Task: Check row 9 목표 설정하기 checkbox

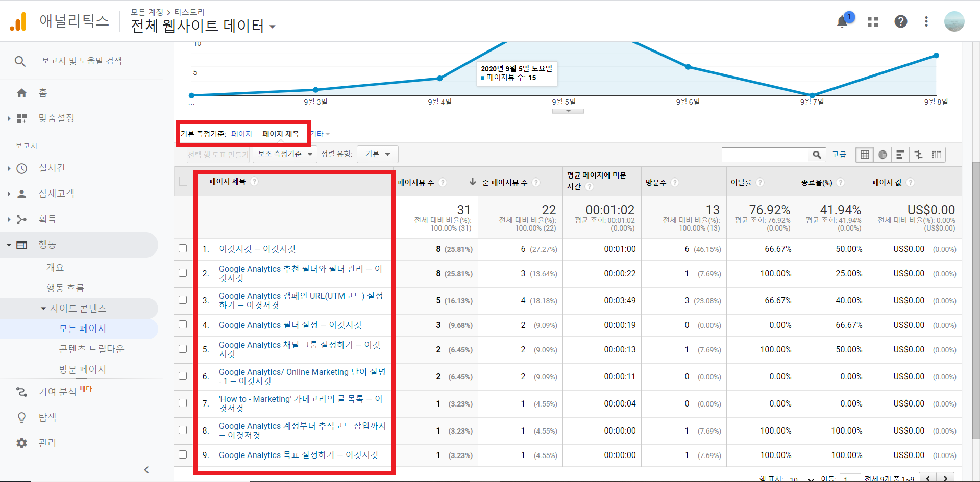Action: 183,454
